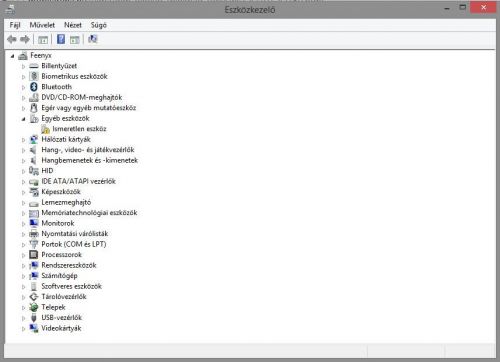Click the Monitorok display icon
The width and height of the screenshot is (500, 362).
pos(34,223)
